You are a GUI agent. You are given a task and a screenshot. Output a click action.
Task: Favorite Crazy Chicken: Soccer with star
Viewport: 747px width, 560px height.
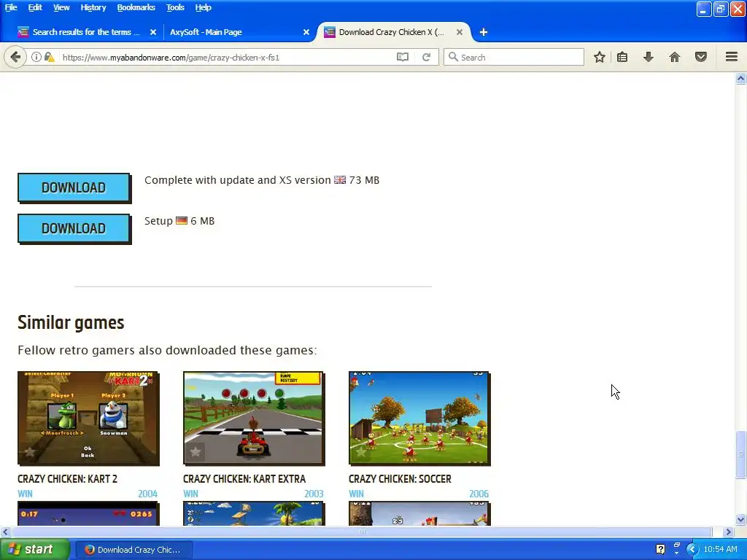tap(361, 452)
